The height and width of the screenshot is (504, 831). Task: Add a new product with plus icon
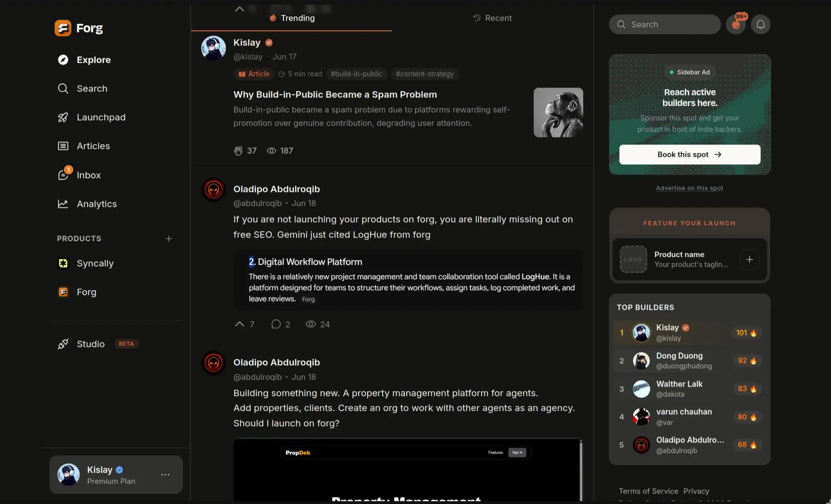coord(168,239)
